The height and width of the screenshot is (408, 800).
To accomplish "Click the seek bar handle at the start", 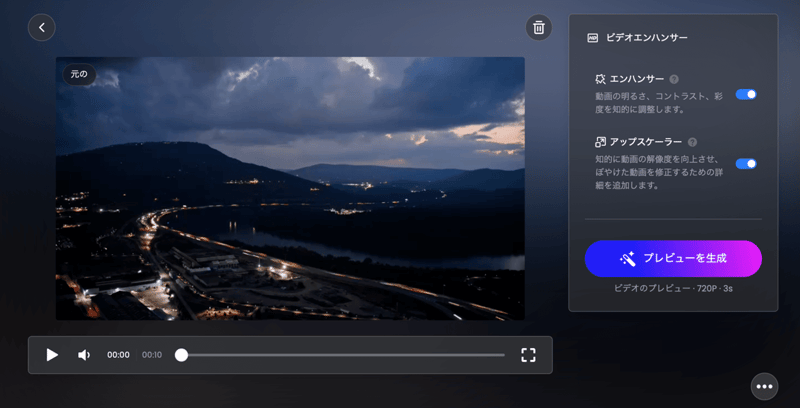I will 181,355.
